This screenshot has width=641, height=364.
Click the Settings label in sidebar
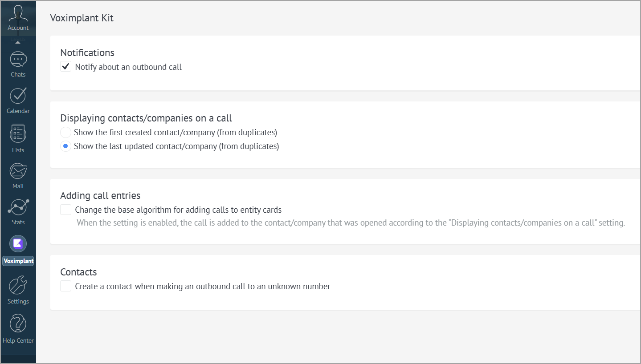18,302
